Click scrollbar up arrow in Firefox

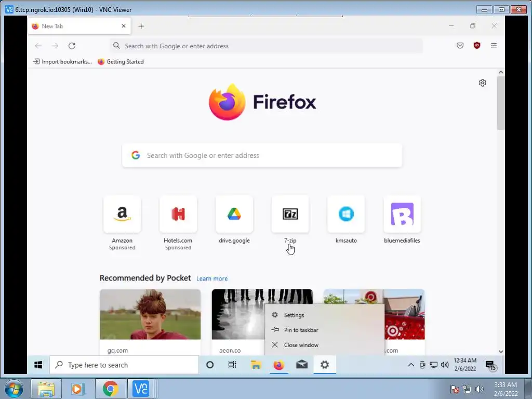click(501, 72)
